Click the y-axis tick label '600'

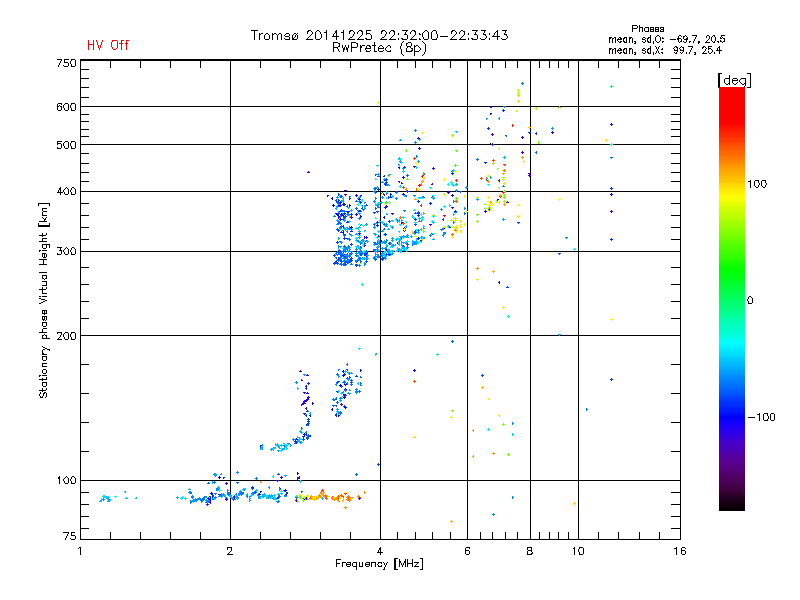pos(66,107)
